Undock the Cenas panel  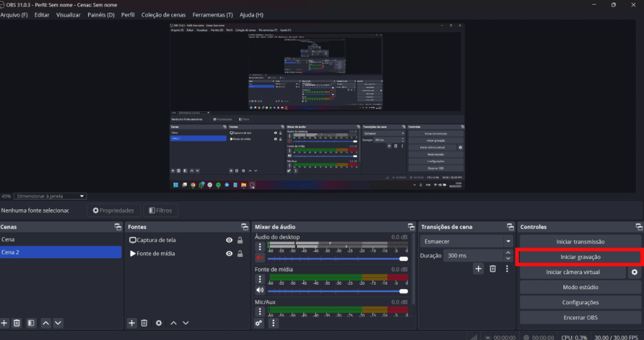point(118,227)
